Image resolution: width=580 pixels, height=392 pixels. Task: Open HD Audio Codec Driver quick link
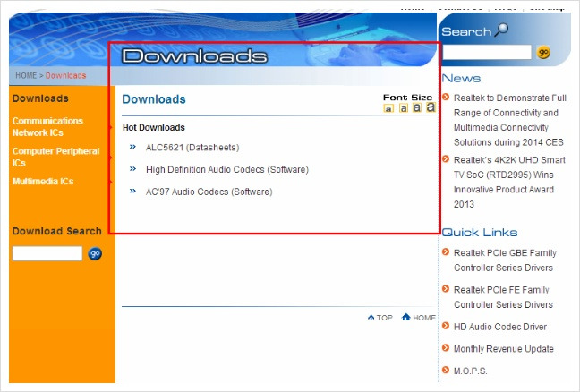point(500,327)
